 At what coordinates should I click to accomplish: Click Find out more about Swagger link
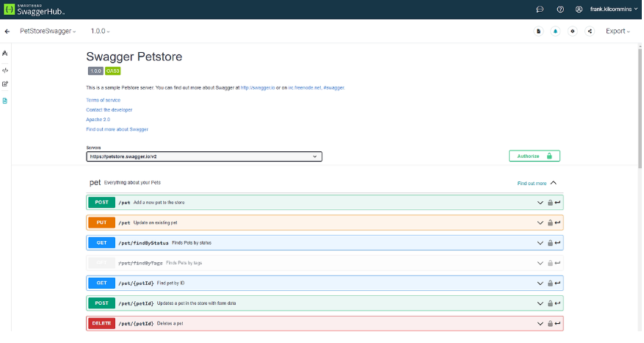[117, 129]
